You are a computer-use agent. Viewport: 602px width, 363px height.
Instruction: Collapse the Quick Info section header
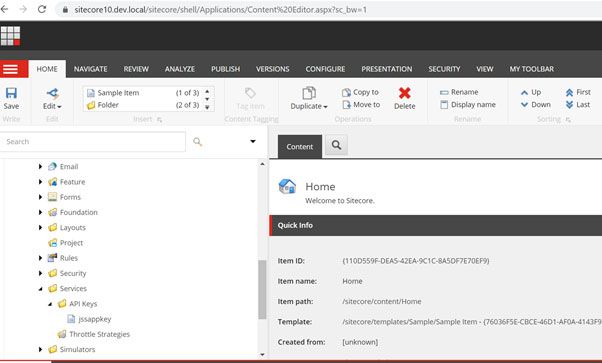(436, 225)
